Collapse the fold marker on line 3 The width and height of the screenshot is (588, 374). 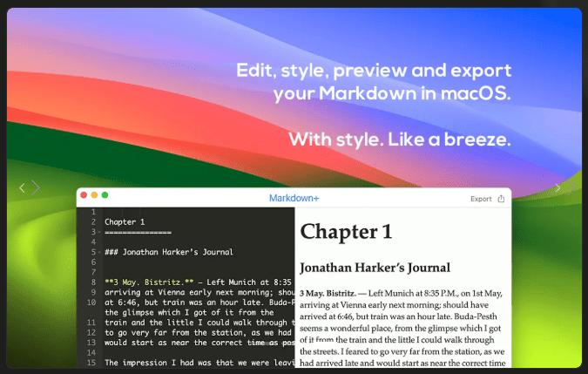click(99, 232)
